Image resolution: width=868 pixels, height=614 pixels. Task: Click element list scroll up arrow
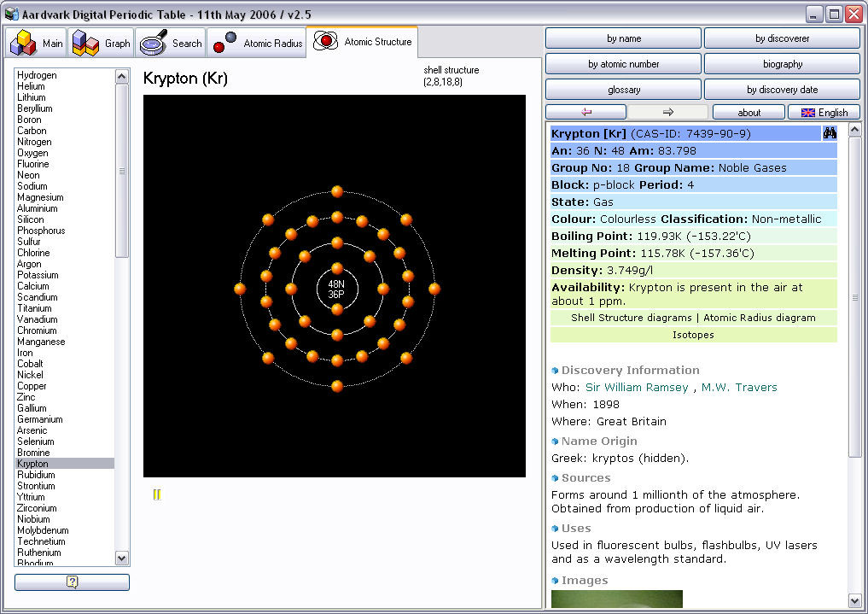[x=122, y=76]
